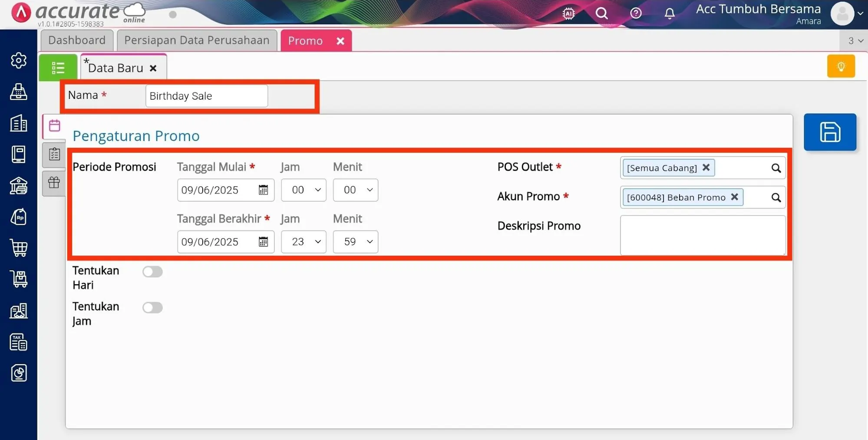Open the cash register module icon
868x440 pixels.
pyautogui.click(x=19, y=92)
